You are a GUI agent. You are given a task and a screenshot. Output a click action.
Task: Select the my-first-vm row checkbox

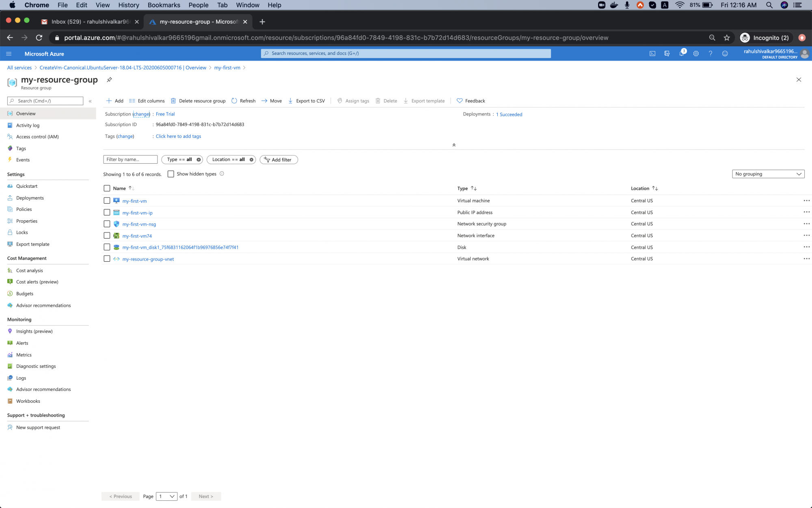(x=107, y=200)
